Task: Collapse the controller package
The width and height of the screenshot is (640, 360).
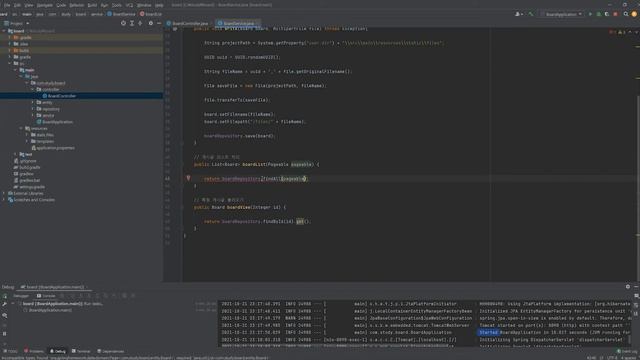Action: click(33, 89)
